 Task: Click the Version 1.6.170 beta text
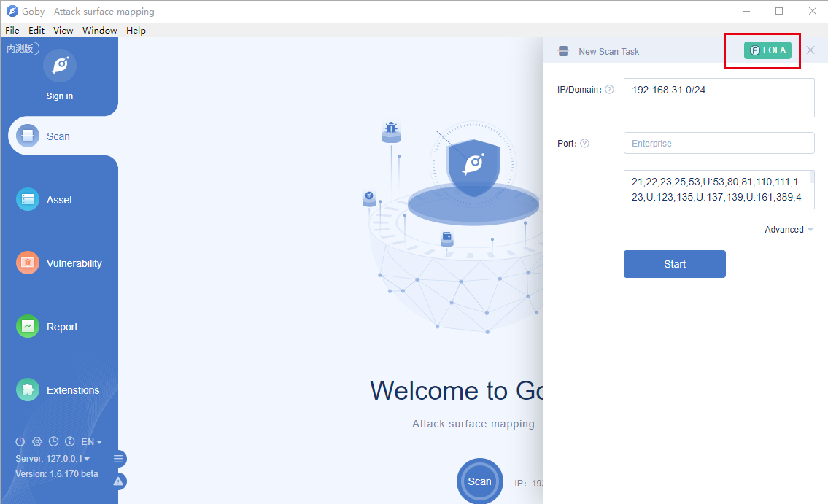(56, 474)
